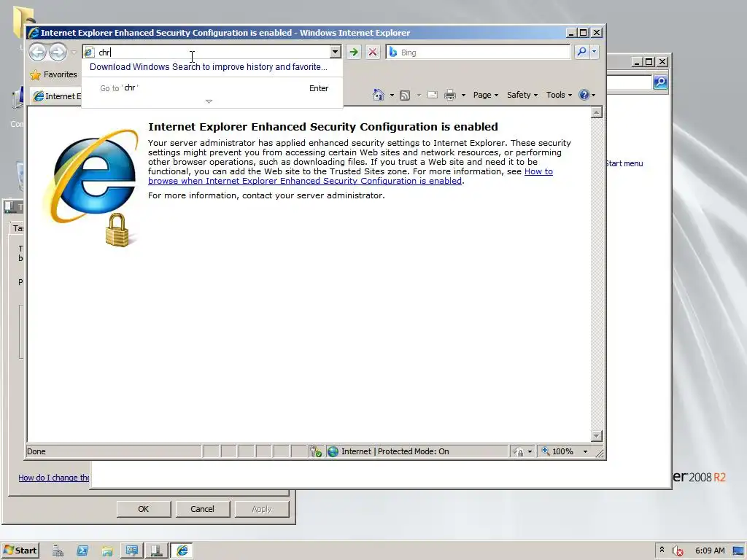Click OK in the background dialog
This screenshot has height=560, width=747.
pyautogui.click(x=144, y=509)
